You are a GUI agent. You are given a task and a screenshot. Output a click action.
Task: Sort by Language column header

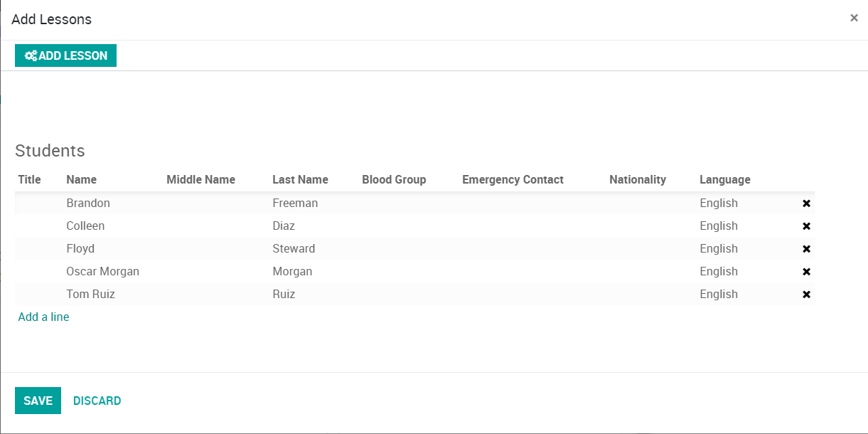coord(724,179)
